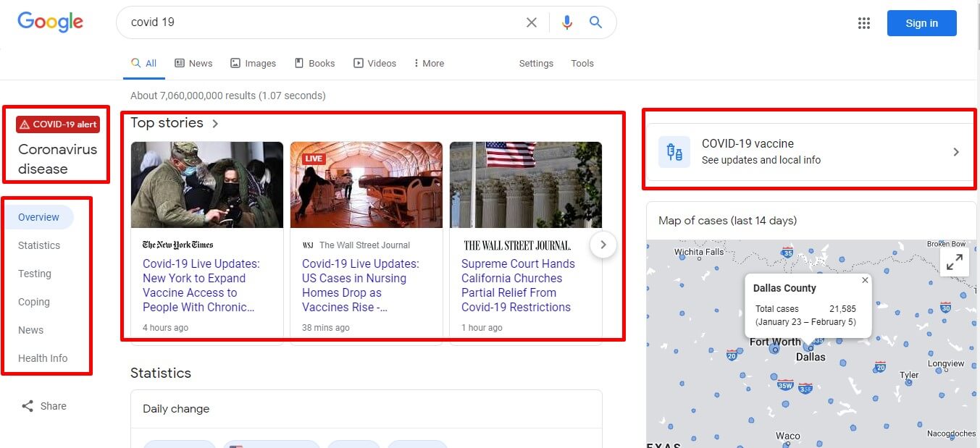The width and height of the screenshot is (980, 448).
Task: Select Statistics in the left sidebar
Action: coord(39,245)
